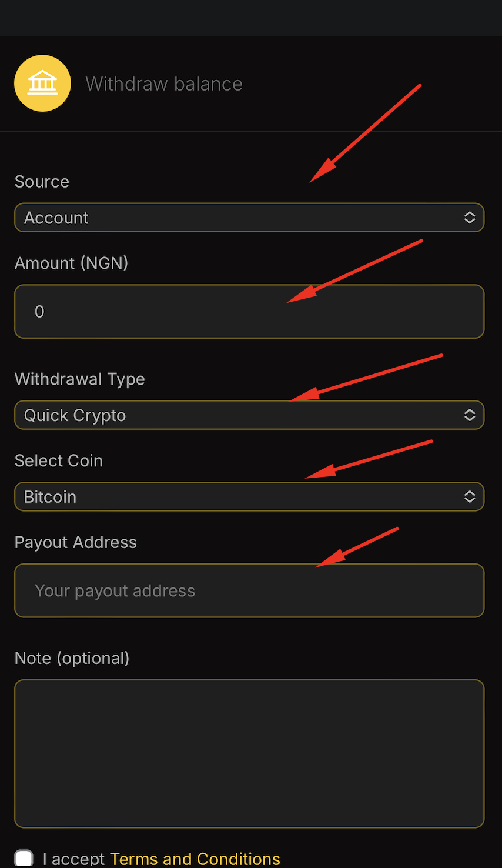Click the Withdrawal Type chevron arrows
Image resolution: width=502 pixels, height=868 pixels.
click(470, 415)
